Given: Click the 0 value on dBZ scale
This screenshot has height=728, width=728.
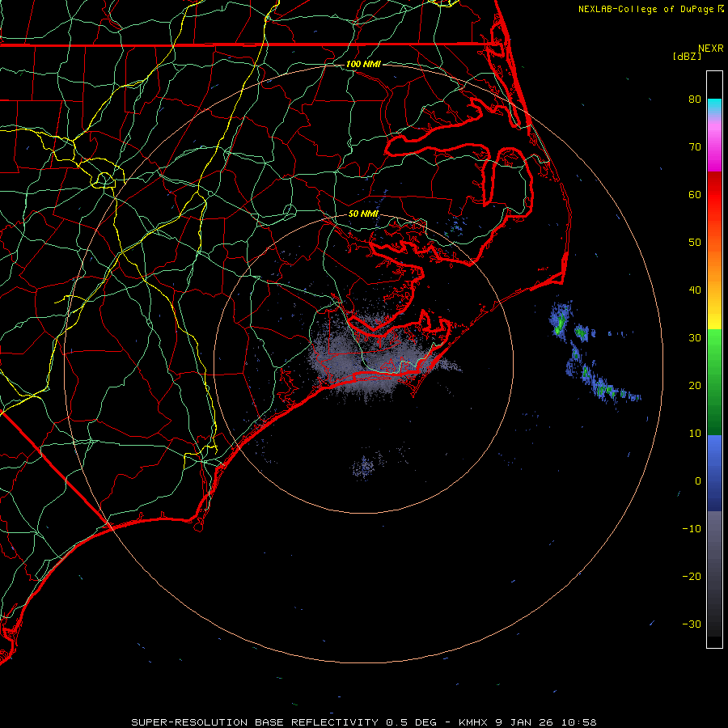Looking at the screenshot, I should click(698, 481).
